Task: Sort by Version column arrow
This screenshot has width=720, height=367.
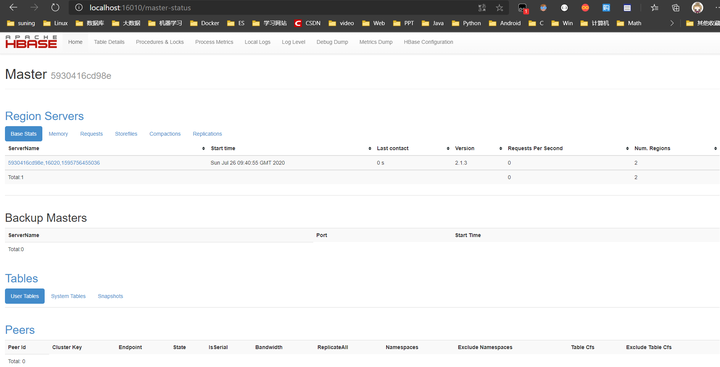Action: pos(501,148)
